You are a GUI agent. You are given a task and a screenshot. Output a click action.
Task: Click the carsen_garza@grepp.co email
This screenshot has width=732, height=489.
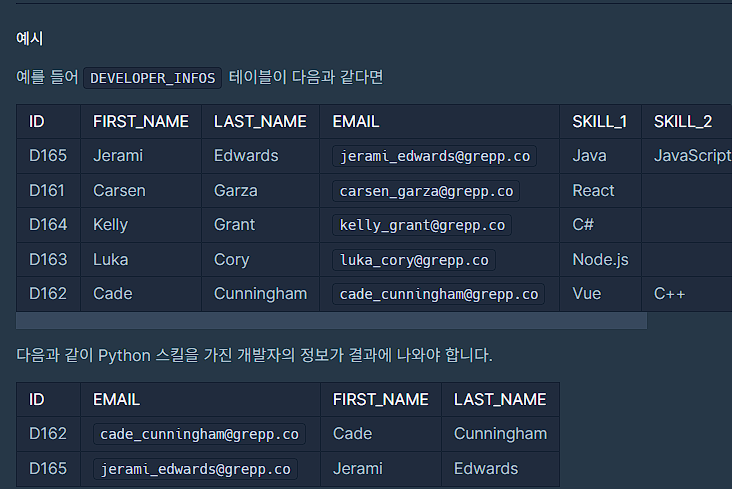(x=426, y=191)
